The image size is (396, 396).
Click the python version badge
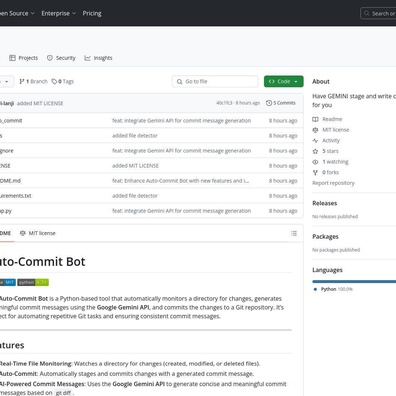[33, 282]
